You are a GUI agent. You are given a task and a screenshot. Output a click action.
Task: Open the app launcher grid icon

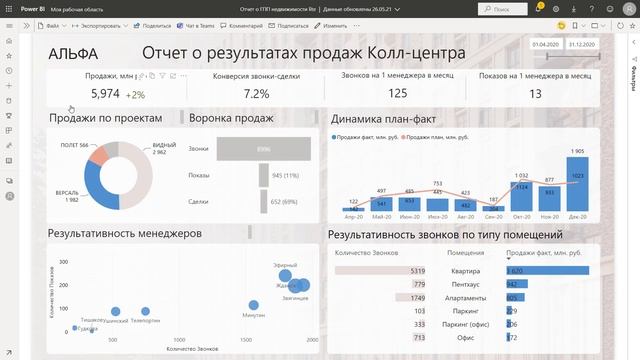click(9, 9)
